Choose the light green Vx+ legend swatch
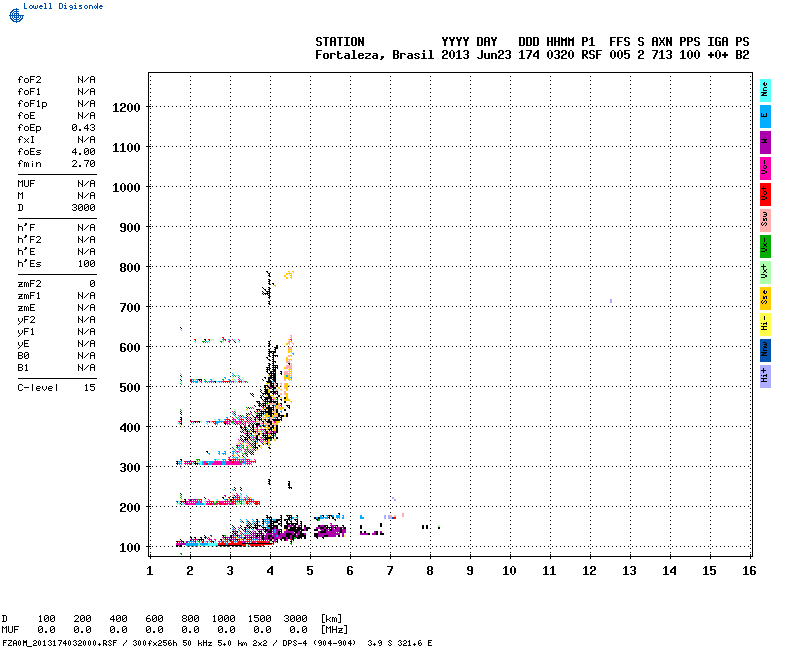The width and height of the screenshot is (800, 650). pyautogui.click(x=765, y=272)
